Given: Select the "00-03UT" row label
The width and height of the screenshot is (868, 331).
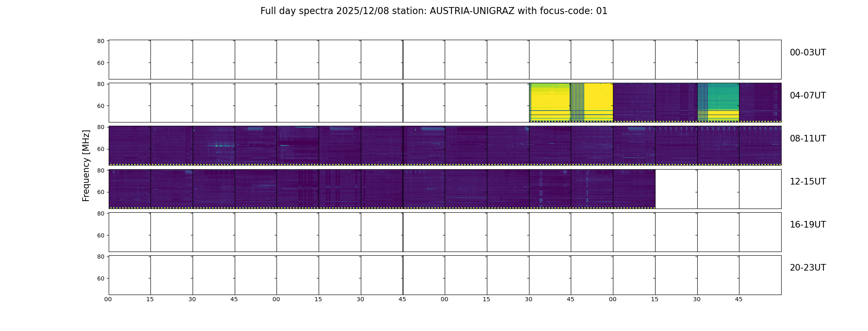Looking at the screenshot, I should pyautogui.click(x=808, y=53).
